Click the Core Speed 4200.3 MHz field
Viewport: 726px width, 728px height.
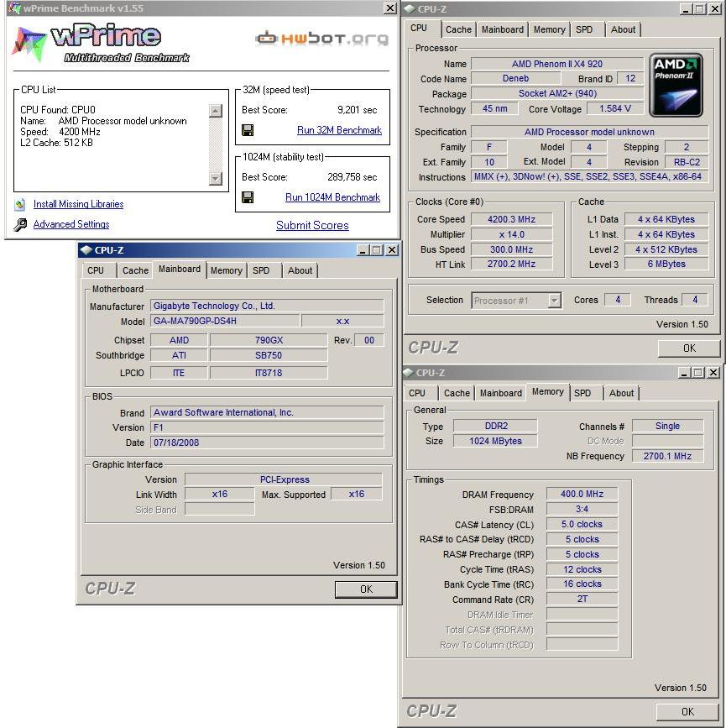511,220
